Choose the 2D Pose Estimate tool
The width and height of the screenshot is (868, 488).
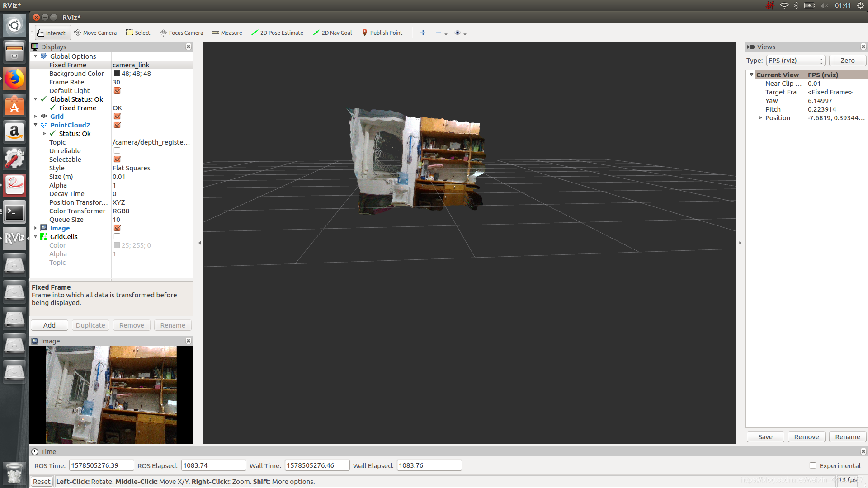point(277,33)
